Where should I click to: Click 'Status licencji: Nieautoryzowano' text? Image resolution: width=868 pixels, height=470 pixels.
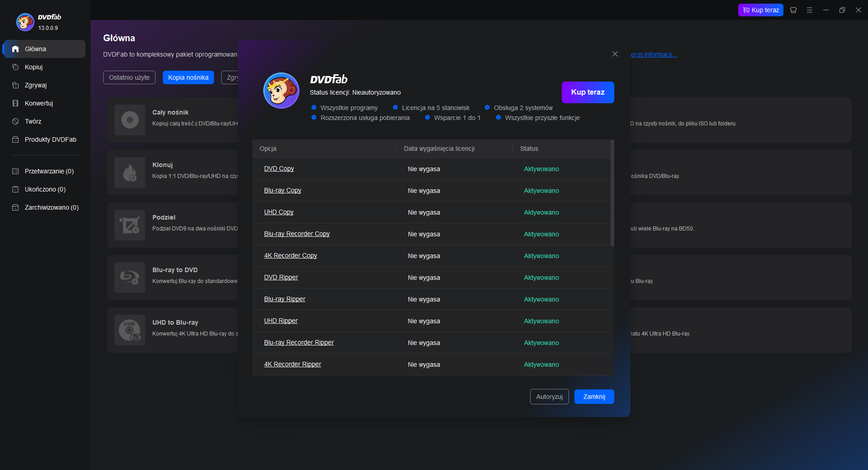(355, 92)
